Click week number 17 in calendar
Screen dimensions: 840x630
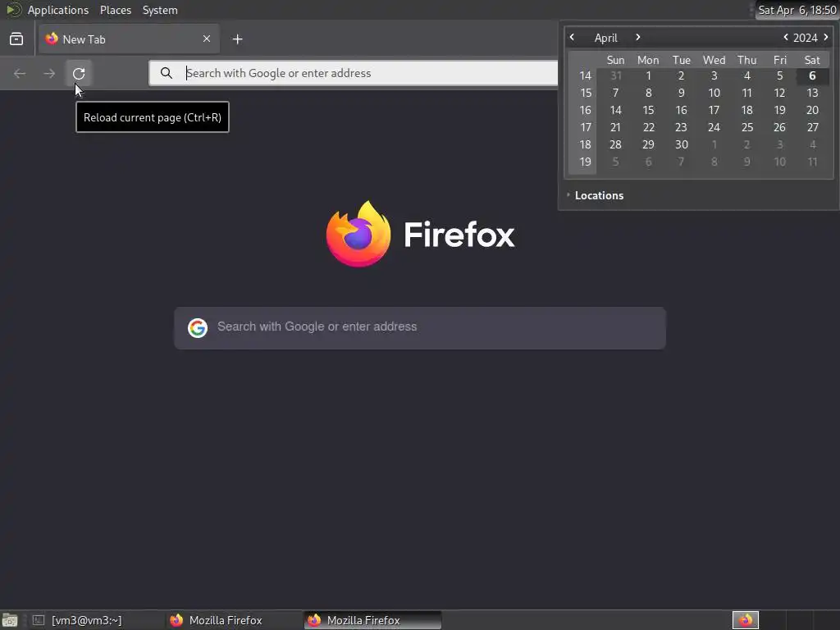[x=585, y=127]
